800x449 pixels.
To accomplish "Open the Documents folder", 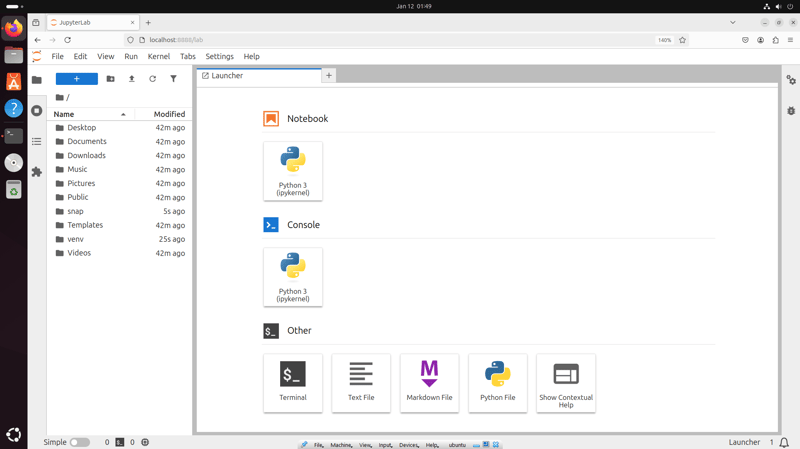I will click(x=87, y=142).
